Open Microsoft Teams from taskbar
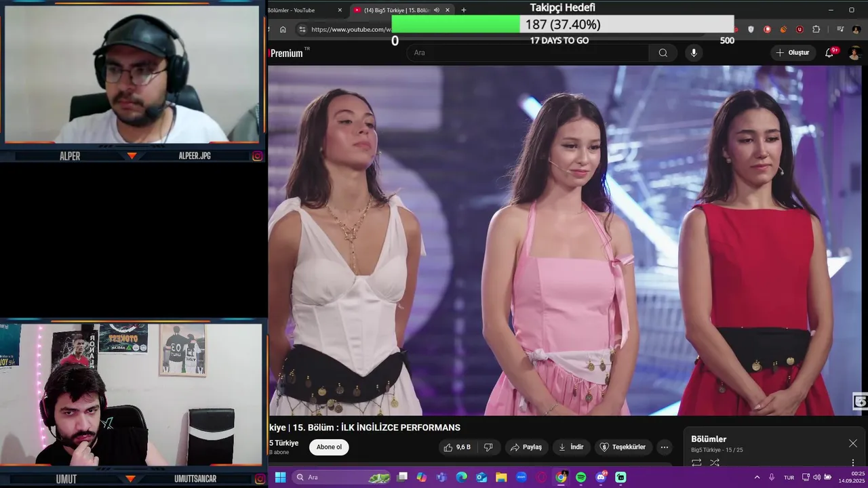Image resolution: width=868 pixels, height=488 pixels. click(441, 477)
